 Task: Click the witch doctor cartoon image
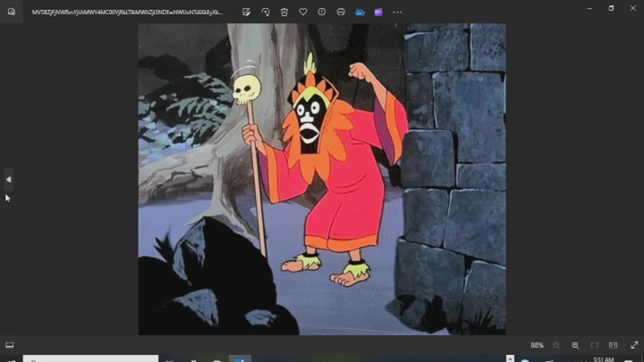pos(322,179)
